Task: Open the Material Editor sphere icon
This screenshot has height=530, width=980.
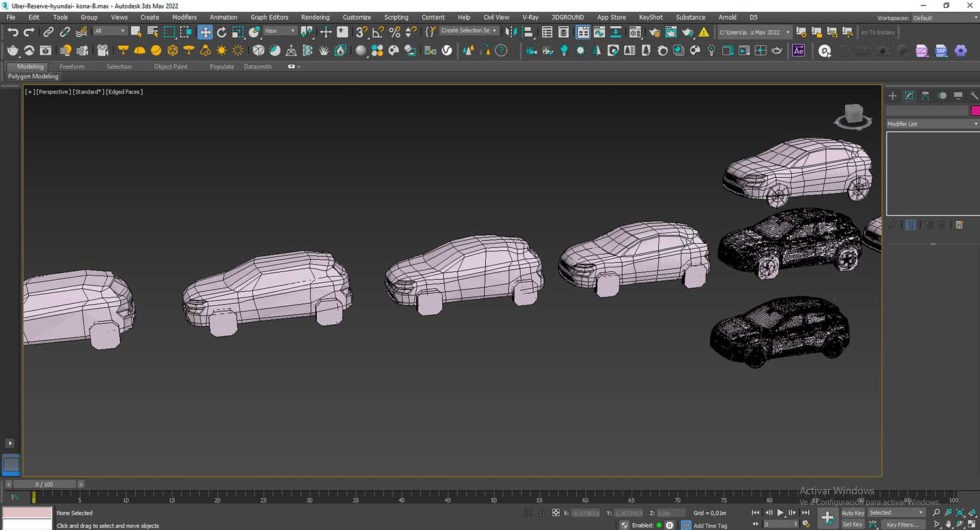Action: point(361,50)
